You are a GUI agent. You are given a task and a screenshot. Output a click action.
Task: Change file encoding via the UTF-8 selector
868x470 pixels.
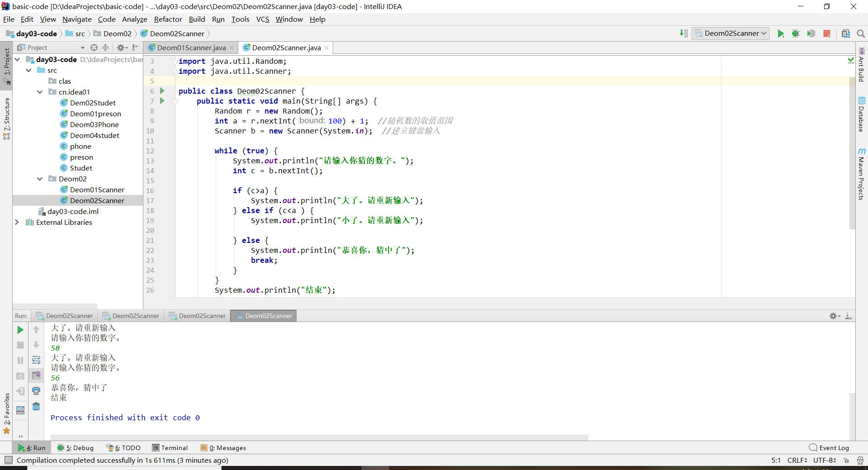coord(825,460)
